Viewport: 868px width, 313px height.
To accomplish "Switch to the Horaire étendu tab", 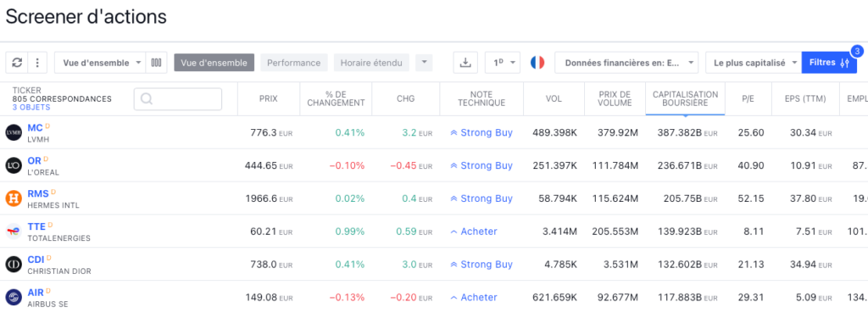I will [371, 63].
